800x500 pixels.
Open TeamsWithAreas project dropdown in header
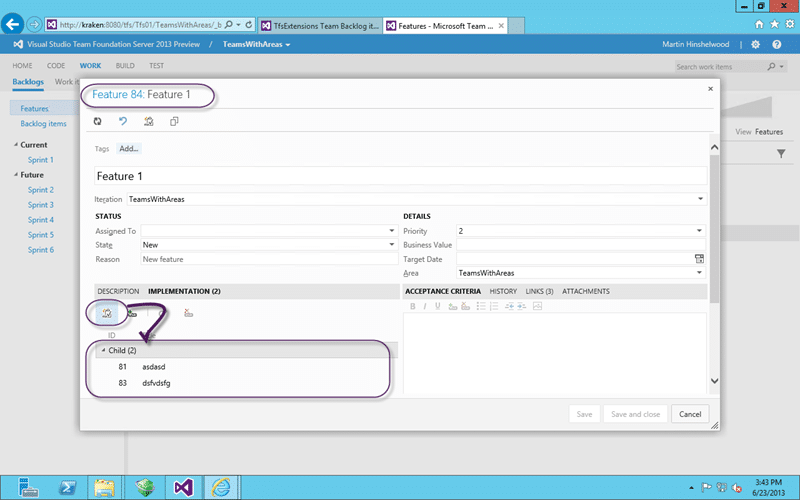[256, 44]
